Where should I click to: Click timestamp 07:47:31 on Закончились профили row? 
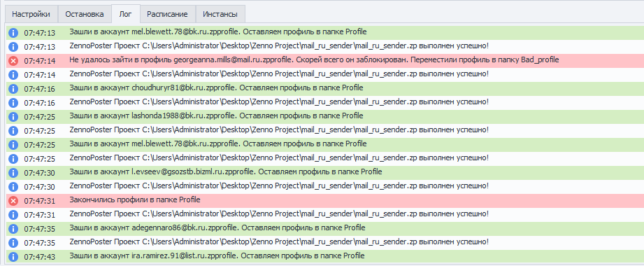[39, 201]
